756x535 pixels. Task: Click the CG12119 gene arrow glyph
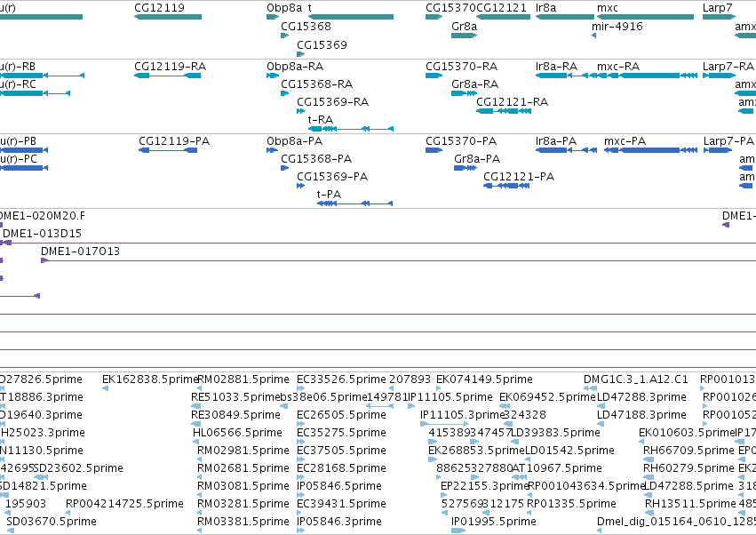click(x=168, y=17)
